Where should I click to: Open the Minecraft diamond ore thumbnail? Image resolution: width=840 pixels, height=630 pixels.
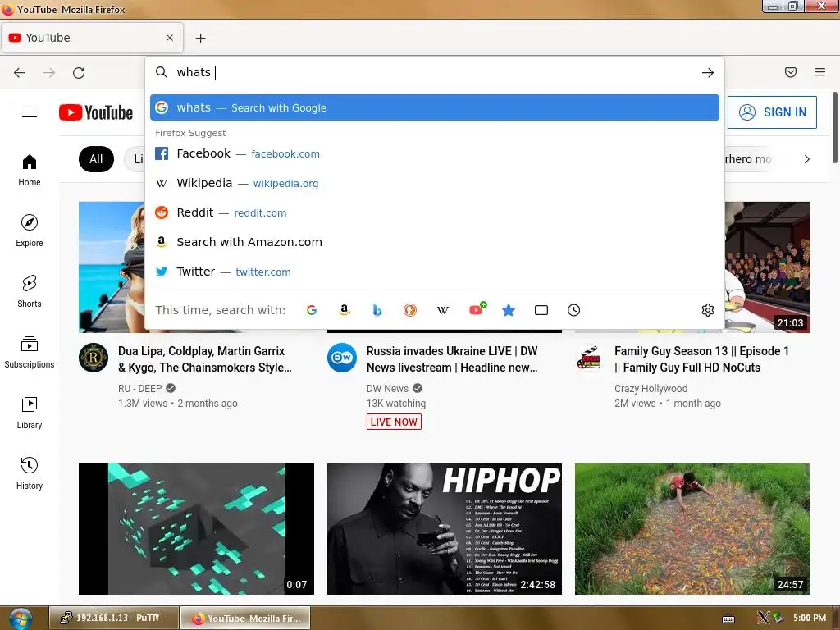196,529
